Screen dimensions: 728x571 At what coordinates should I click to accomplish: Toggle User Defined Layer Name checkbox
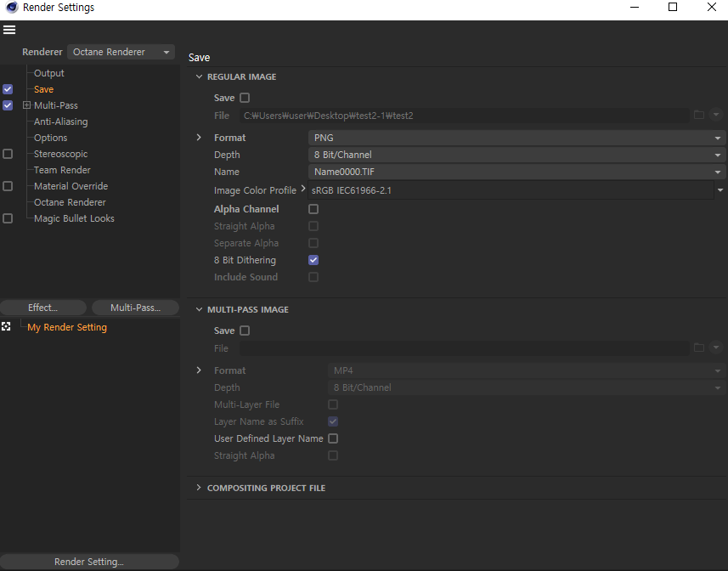(x=333, y=438)
